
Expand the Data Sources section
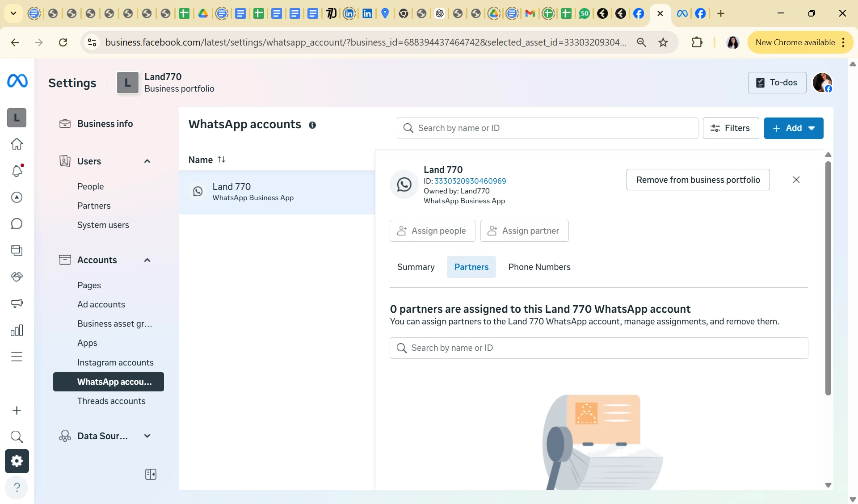pos(147,436)
